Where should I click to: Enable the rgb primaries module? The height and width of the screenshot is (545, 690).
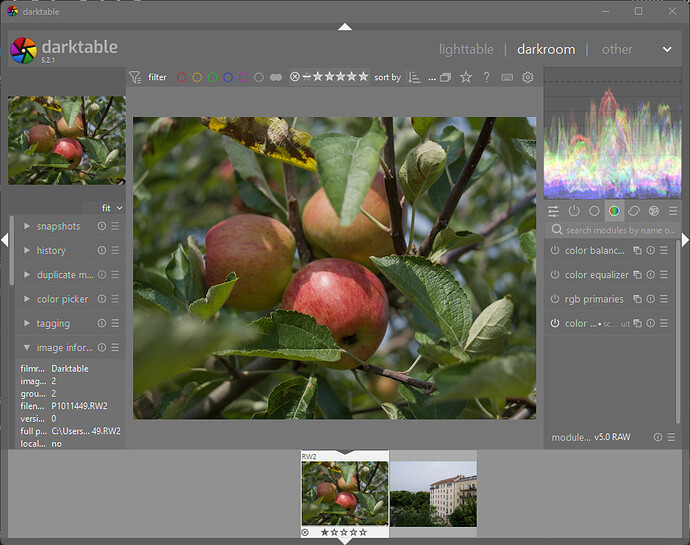pyautogui.click(x=555, y=299)
